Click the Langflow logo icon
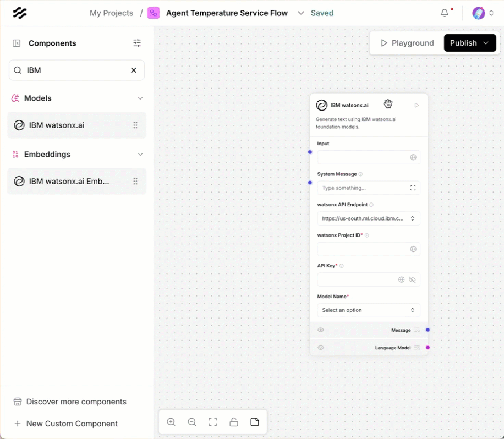This screenshot has width=504, height=439. tap(20, 13)
